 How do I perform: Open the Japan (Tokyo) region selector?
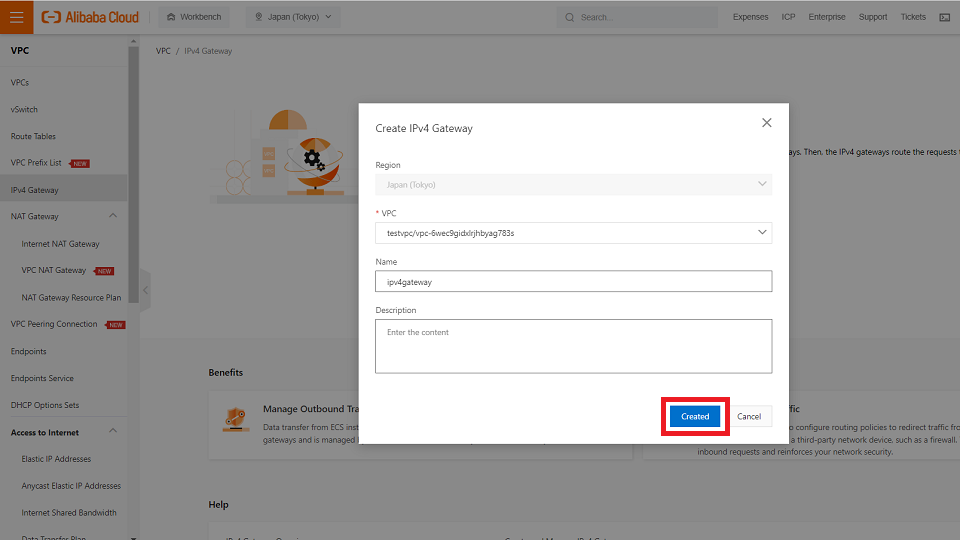[293, 17]
